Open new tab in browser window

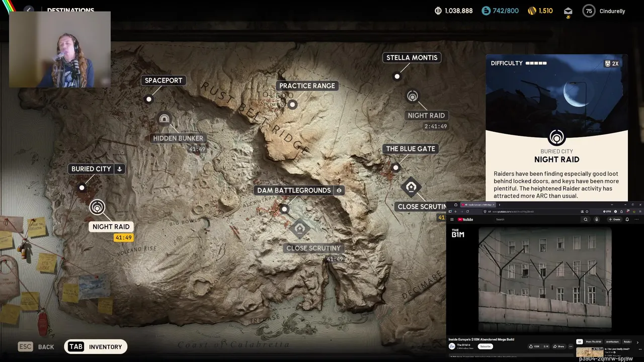coord(500,205)
